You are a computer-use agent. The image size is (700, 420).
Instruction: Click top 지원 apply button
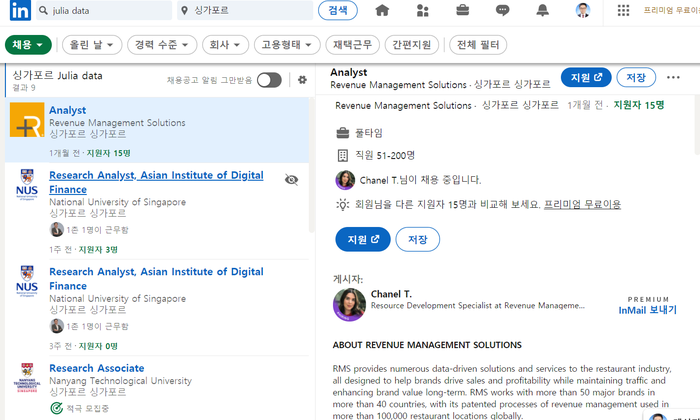(x=586, y=77)
